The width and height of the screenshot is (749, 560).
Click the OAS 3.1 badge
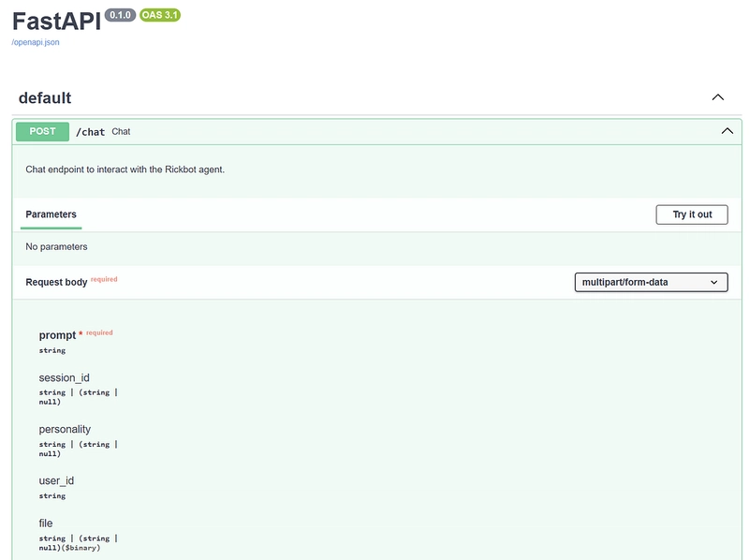[159, 15]
